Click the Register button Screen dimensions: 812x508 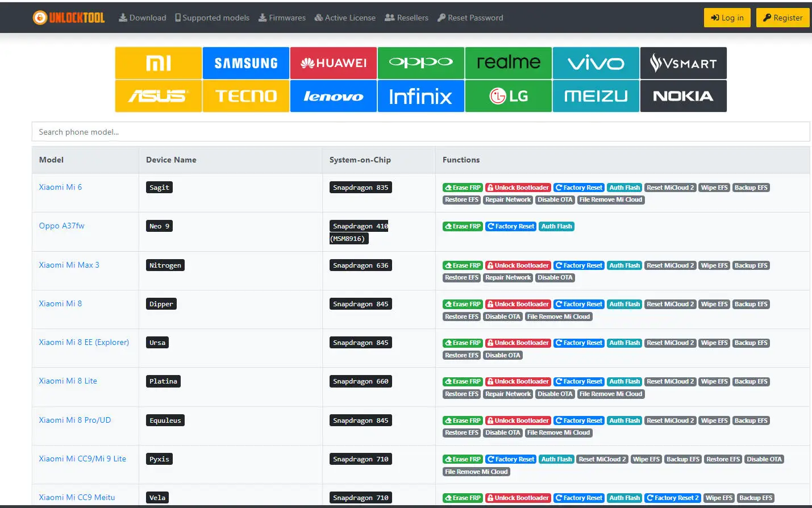[782, 18]
